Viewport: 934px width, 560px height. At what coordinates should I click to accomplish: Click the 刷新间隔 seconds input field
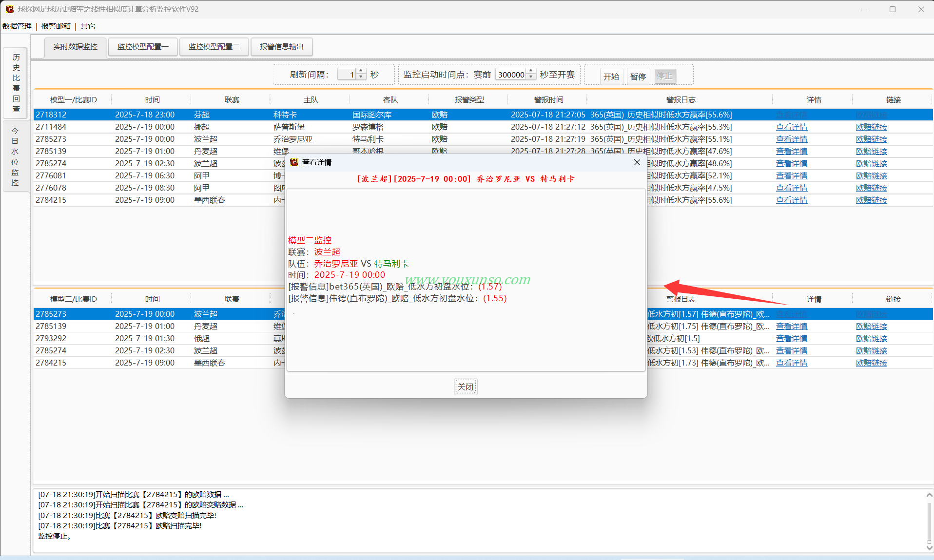point(347,75)
